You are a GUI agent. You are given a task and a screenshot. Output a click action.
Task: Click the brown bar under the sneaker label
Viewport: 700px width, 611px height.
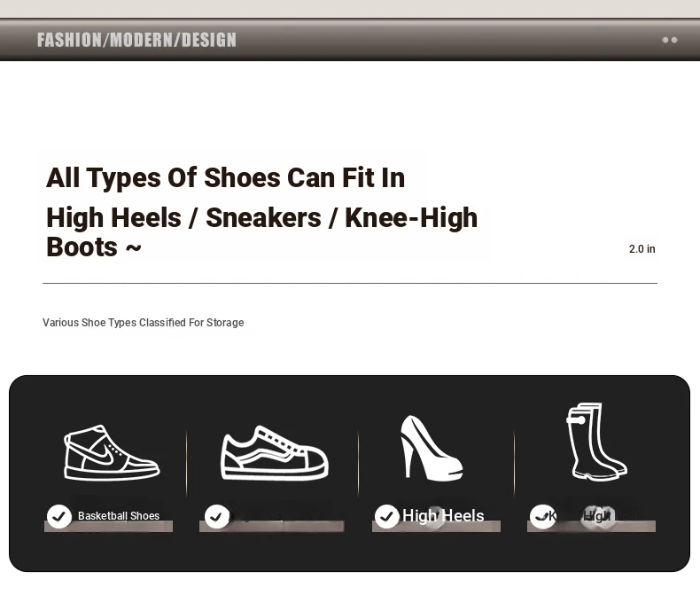(x=272, y=527)
